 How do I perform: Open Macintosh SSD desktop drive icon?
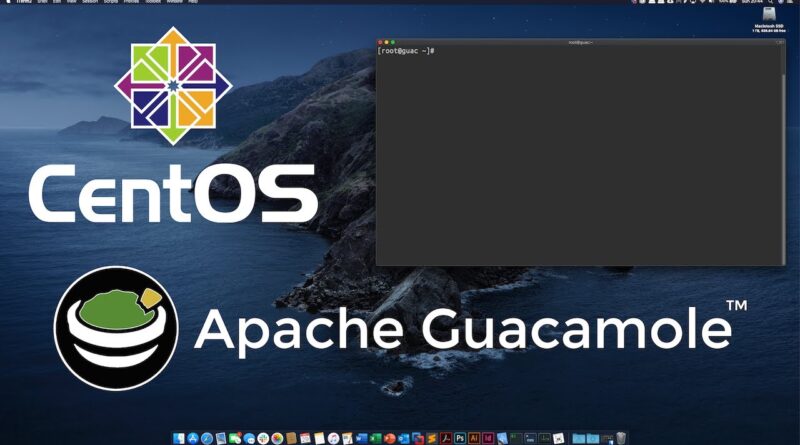tap(769, 14)
